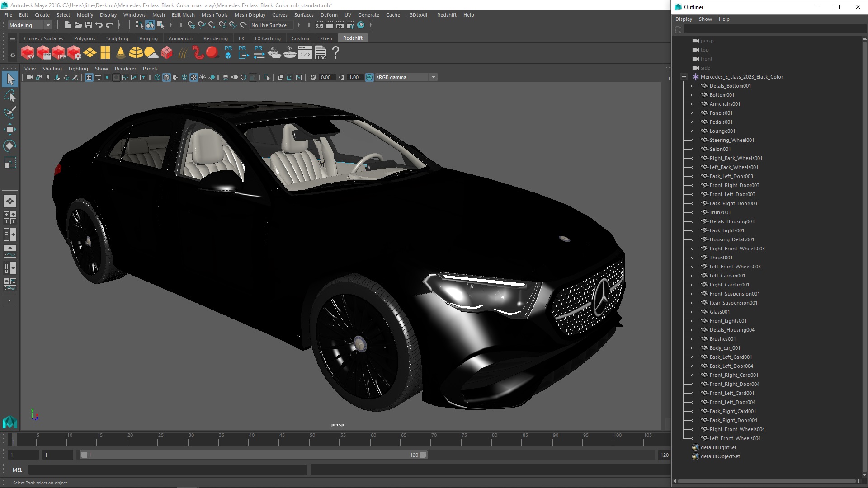Click the Undo arrow icon
Image resolution: width=868 pixels, height=488 pixels.
tap(99, 25)
